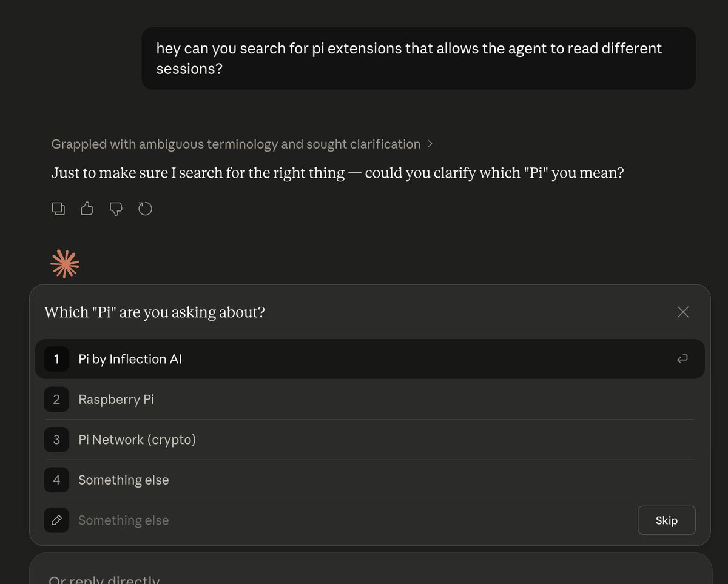
Task: Give the response a thumbs down
Action: pos(116,209)
